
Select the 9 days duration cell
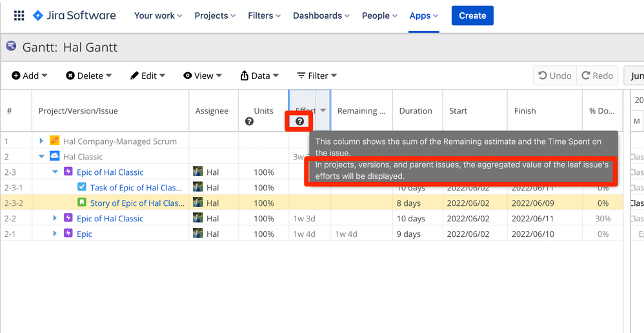click(x=418, y=234)
